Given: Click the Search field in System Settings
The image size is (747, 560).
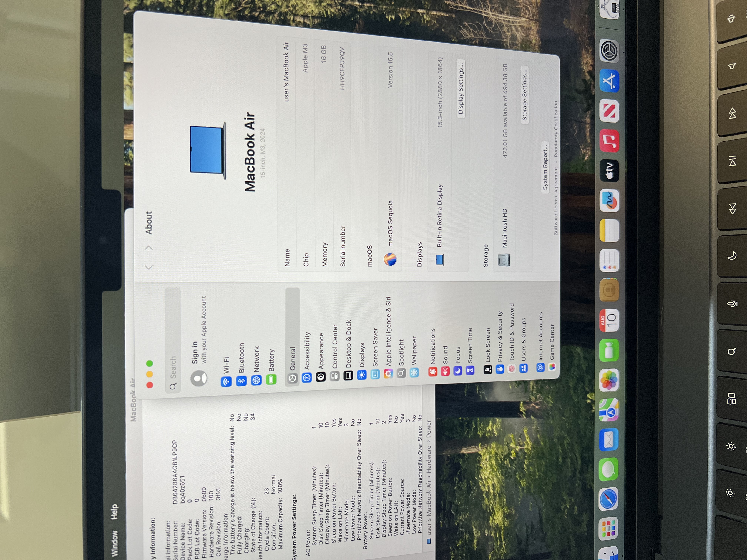Looking at the screenshot, I should point(173,341).
